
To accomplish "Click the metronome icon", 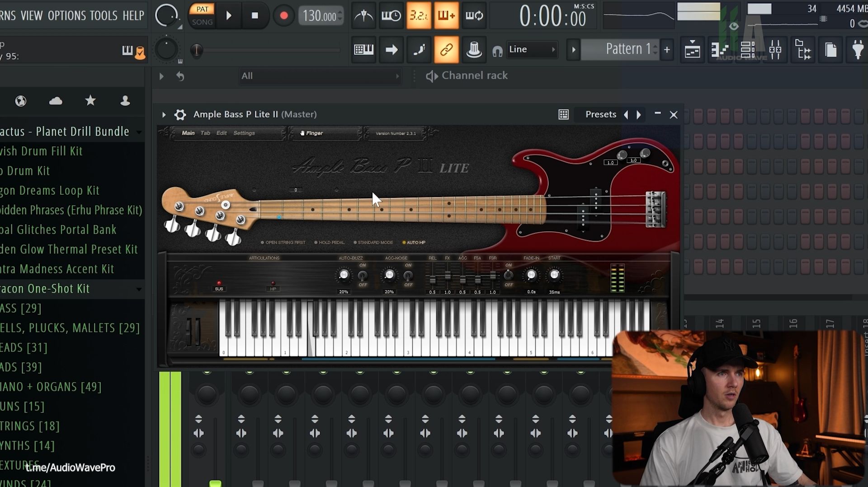I will pyautogui.click(x=363, y=16).
